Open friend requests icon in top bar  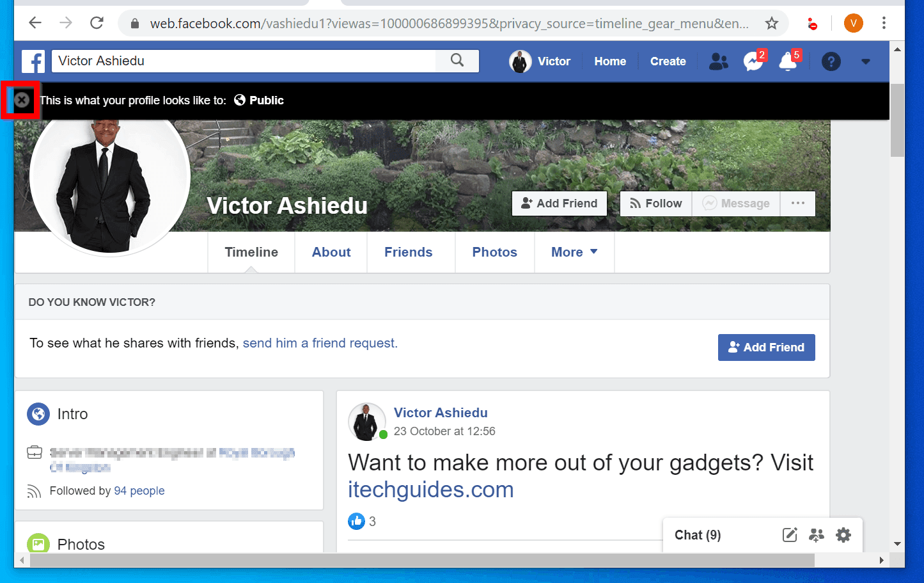pos(718,61)
